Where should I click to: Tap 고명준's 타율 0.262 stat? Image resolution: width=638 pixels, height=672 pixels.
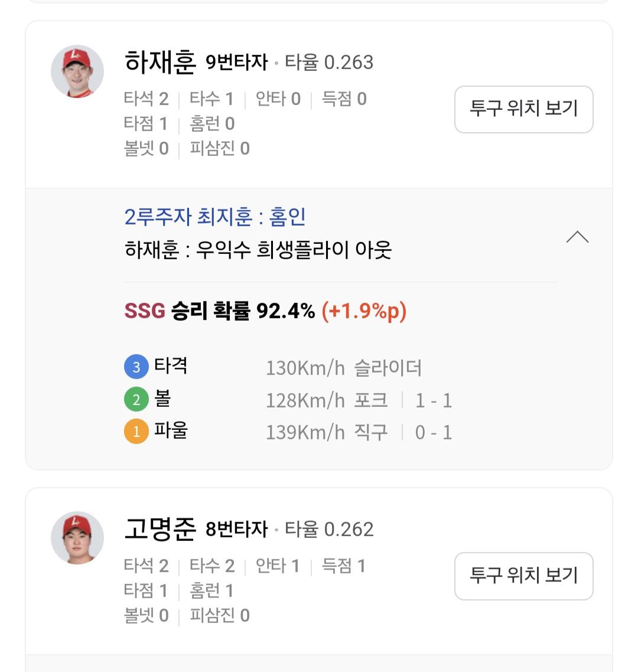(329, 529)
